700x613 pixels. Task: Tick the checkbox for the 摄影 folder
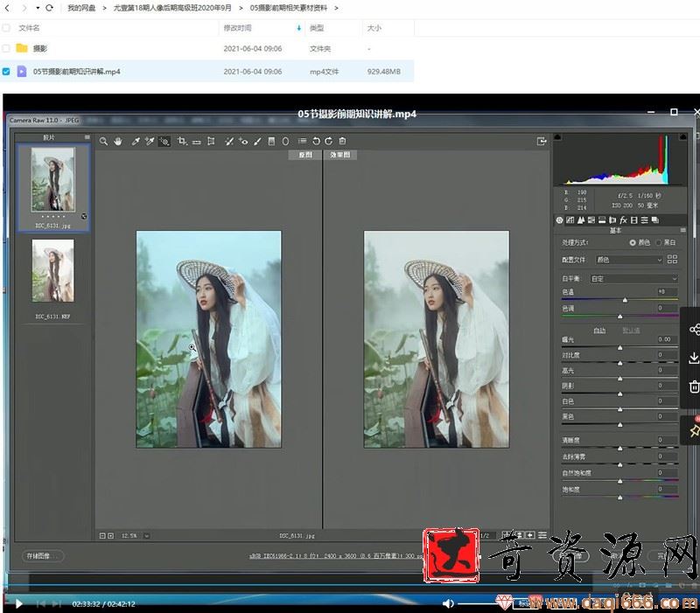click(6, 48)
